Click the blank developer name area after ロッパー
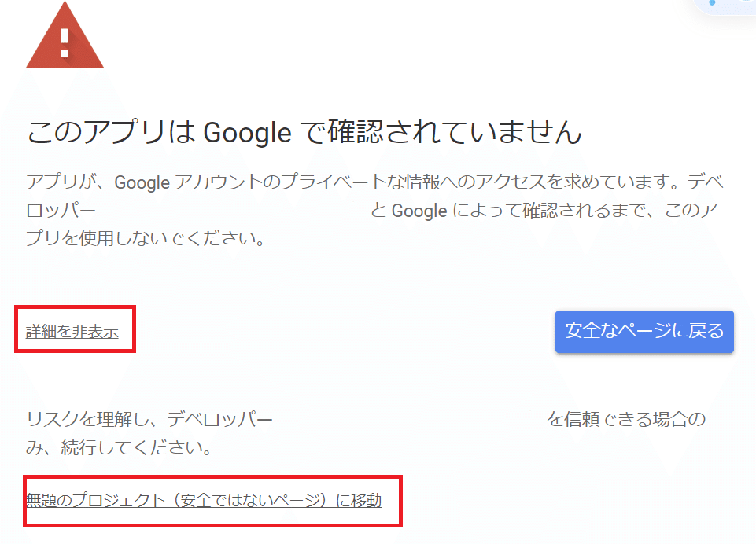 pos(232,211)
